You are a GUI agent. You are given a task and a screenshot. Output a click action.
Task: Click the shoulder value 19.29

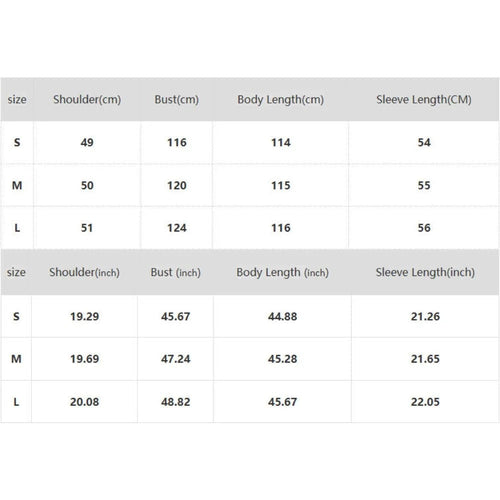click(84, 316)
